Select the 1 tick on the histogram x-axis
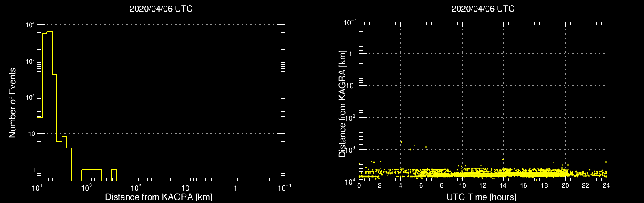This screenshot has width=644, height=203. pyautogui.click(x=235, y=188)
